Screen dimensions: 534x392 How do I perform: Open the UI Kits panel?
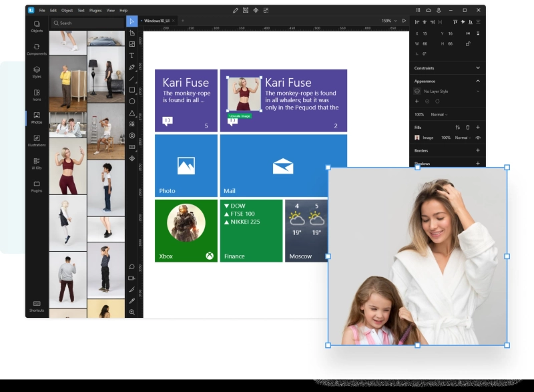click(37, 164)
